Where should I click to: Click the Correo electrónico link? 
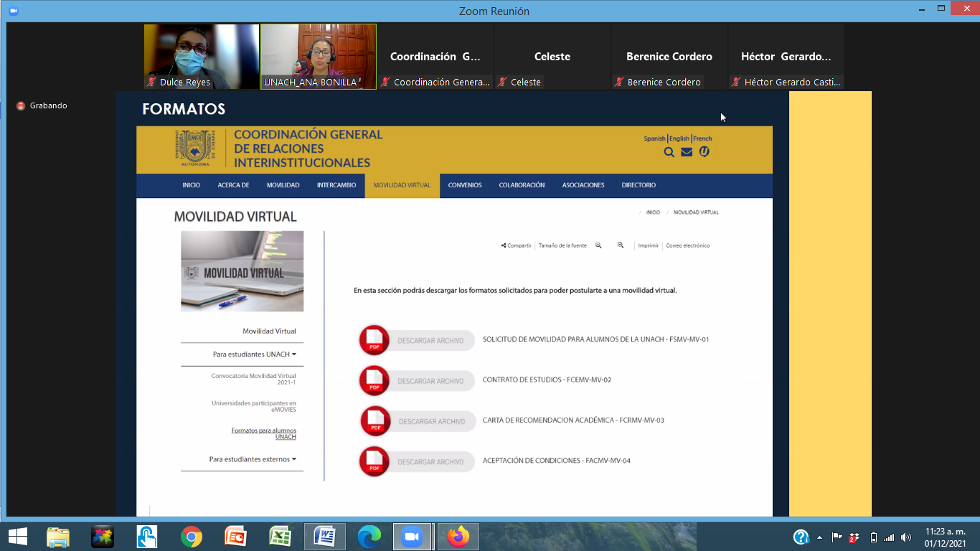coord(687,245)
